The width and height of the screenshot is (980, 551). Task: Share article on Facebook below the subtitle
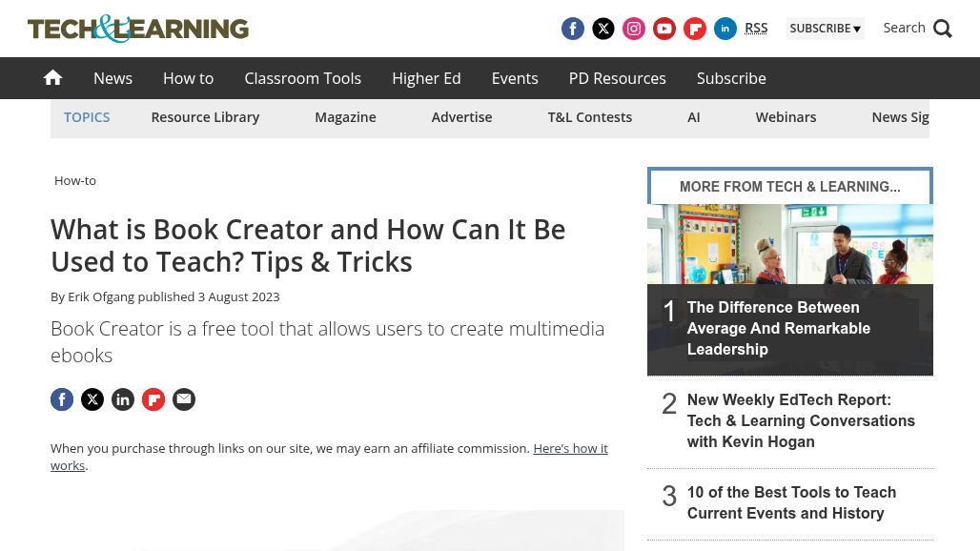pos(62,399)
